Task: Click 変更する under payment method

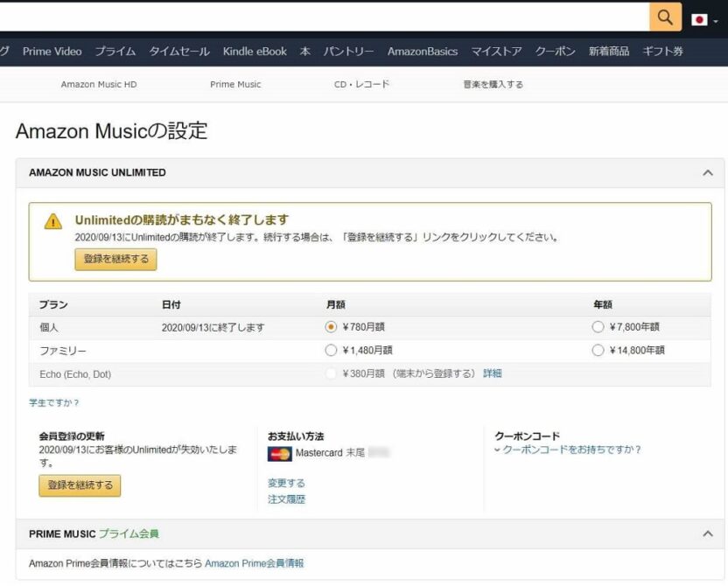Action: pyautogui.click(x=286, y=483)
